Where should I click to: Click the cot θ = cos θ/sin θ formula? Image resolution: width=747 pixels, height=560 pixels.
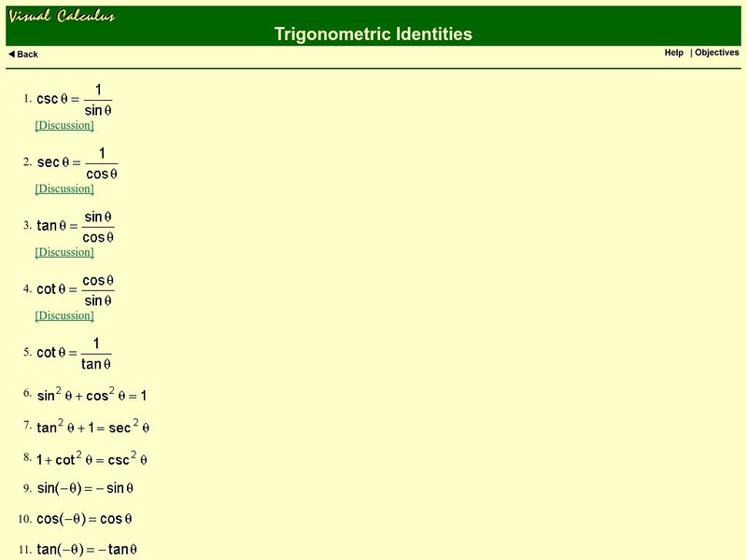[x=76, y=289]
